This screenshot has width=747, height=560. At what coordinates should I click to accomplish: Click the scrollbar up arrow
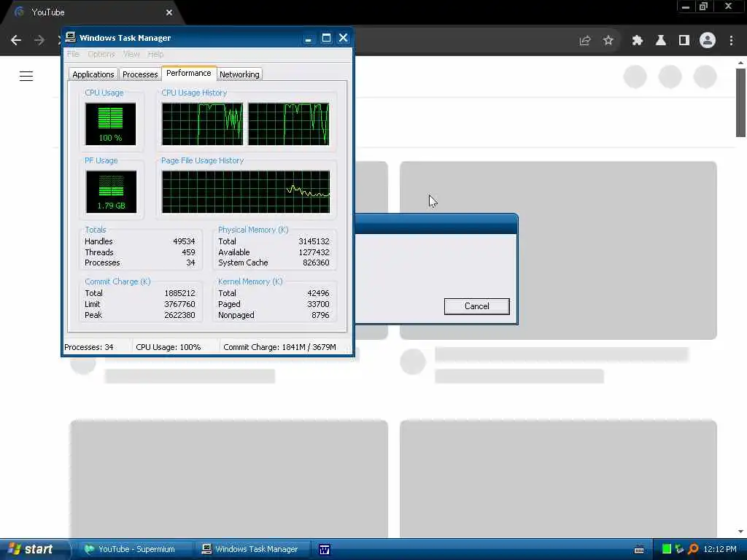[x=740, y=63]
